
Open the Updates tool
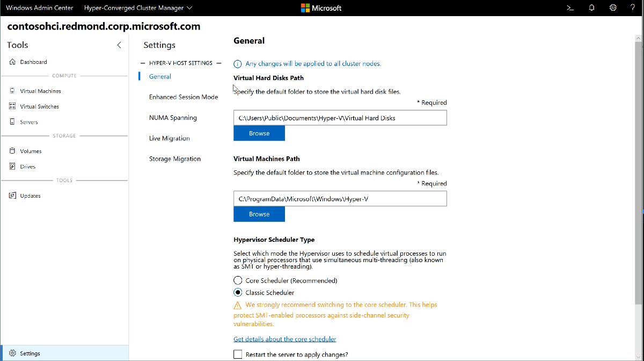[30, 196]
